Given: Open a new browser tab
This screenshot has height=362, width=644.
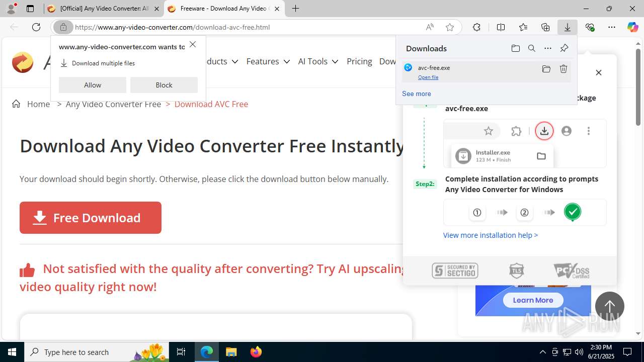Looking at the screenshot, I should [x=296, y=9].
